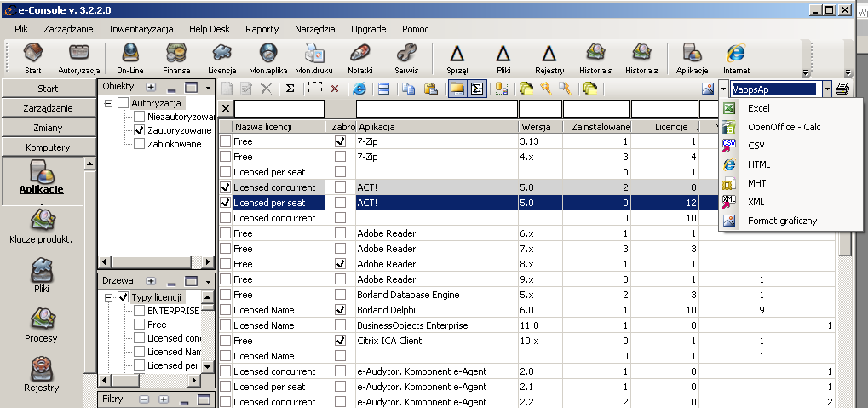
Task: Click the Komputery sidebar button
Action: point(49,148)
